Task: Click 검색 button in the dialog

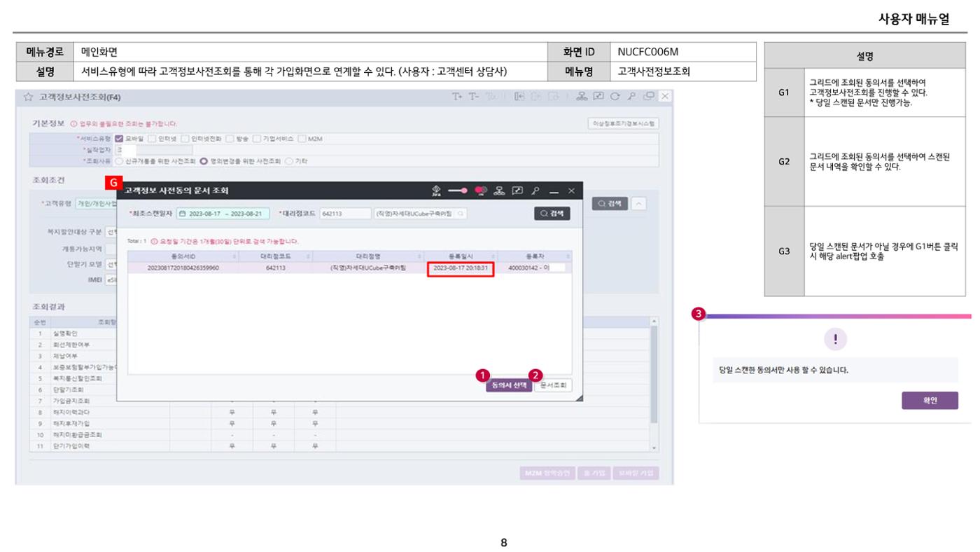Action: click(x=552, y=214)
